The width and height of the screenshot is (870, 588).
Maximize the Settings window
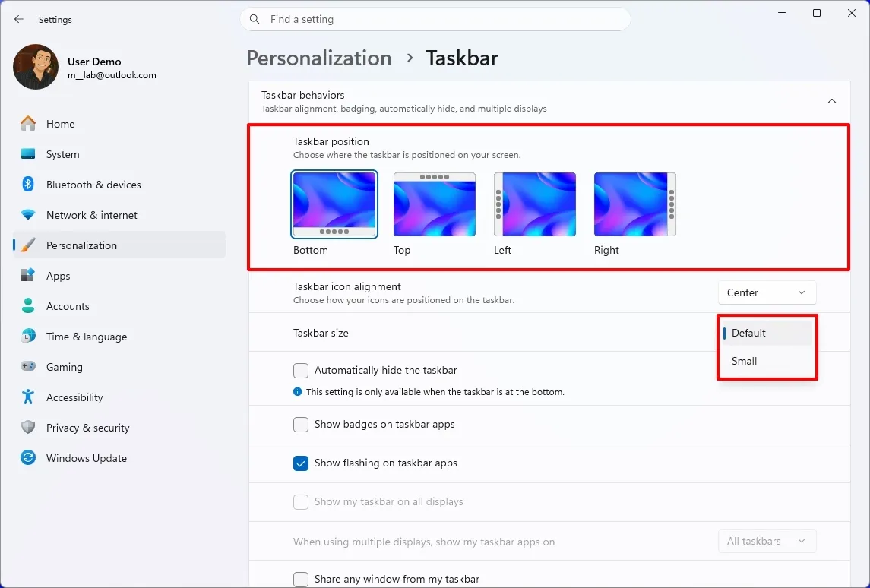817,14
